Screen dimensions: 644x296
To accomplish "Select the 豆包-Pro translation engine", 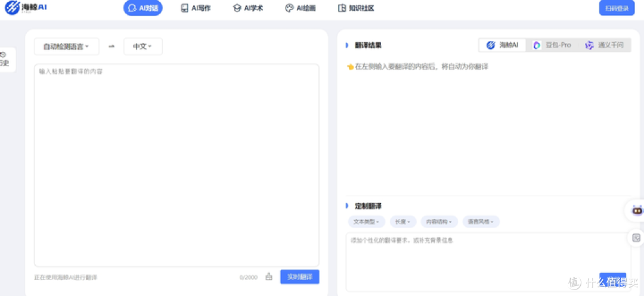I will [x=552, y=45].
